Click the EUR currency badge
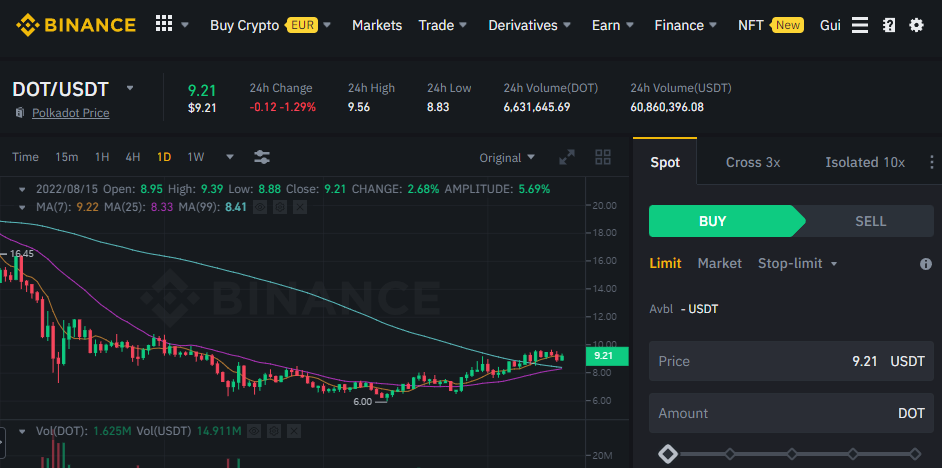The image size is (942, 468). (302, 25)
